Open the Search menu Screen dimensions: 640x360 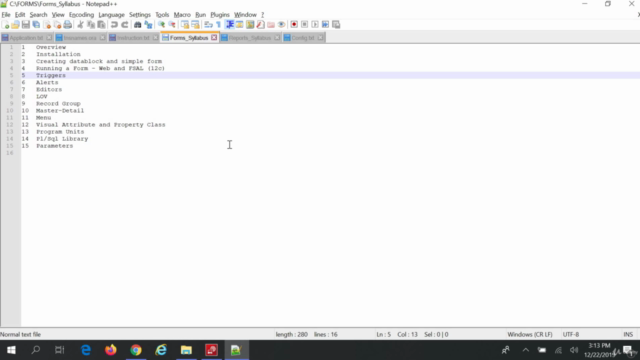click(38, 15)
